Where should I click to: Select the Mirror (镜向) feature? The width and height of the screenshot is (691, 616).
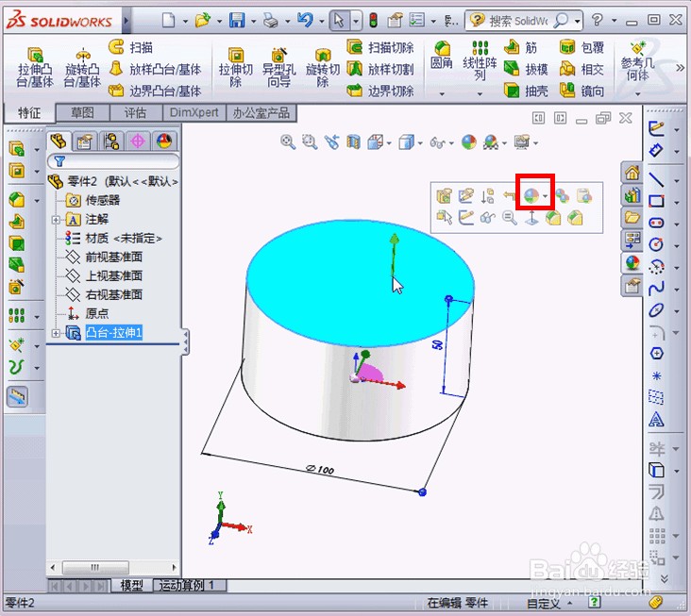point(581,91)
